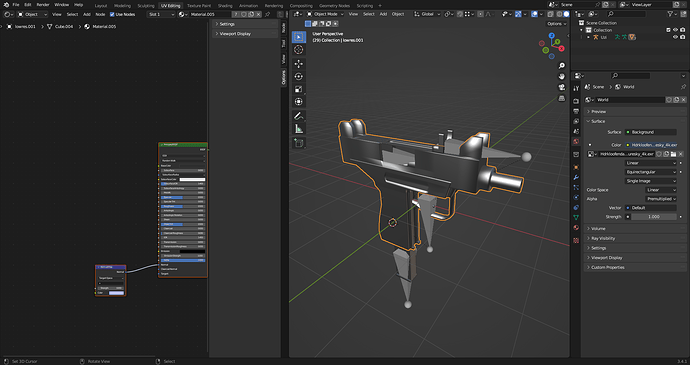Viewport: 690px width, 365px height.
Task: Expand the Preview panel
Action: point(635,111)
